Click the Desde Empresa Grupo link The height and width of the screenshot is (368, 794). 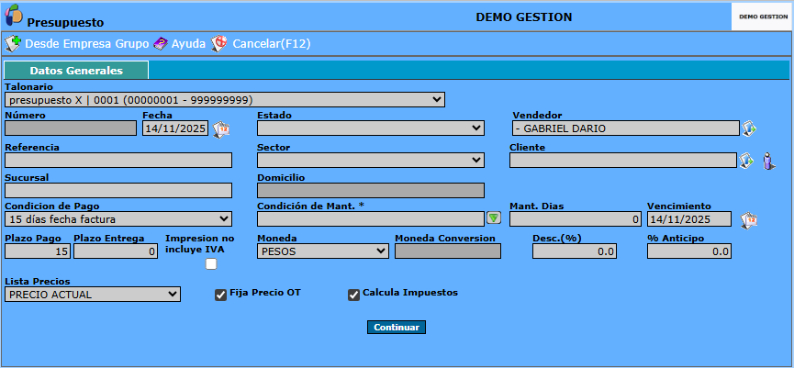tap(87, 44)
